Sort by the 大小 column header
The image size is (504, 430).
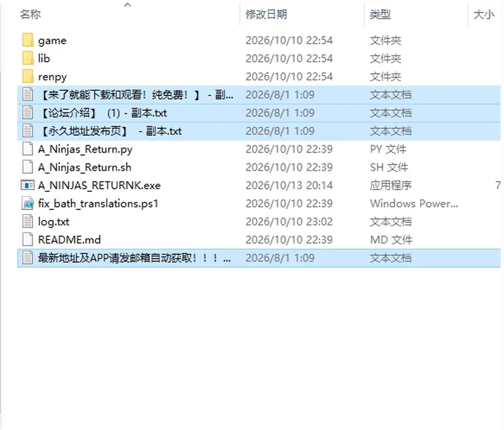coord(484,15)
